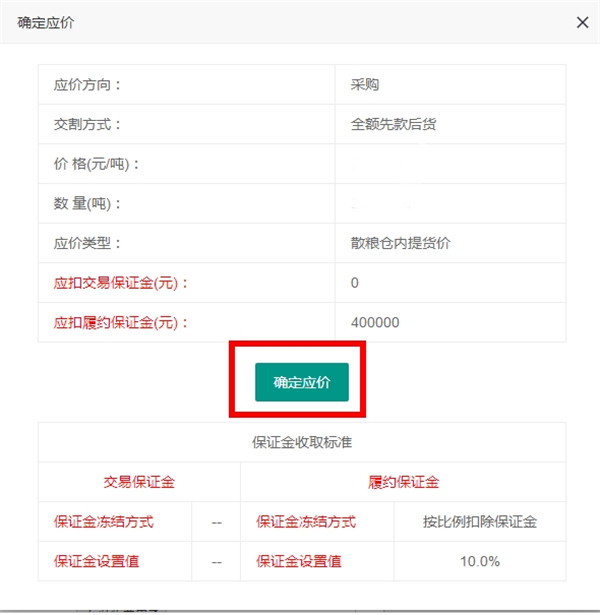Click the 履约保证金 column header
This screenshot has width=600, height=615.
(403, 482)
